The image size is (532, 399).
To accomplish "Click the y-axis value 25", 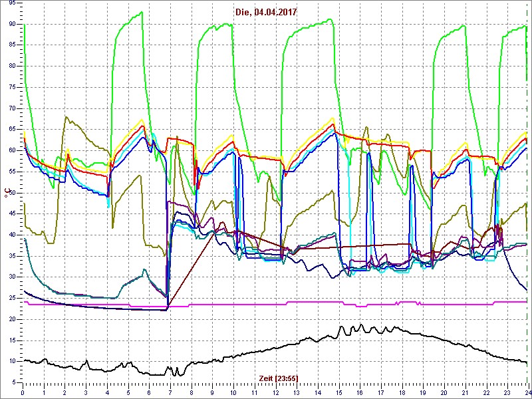I will (12, 298).
